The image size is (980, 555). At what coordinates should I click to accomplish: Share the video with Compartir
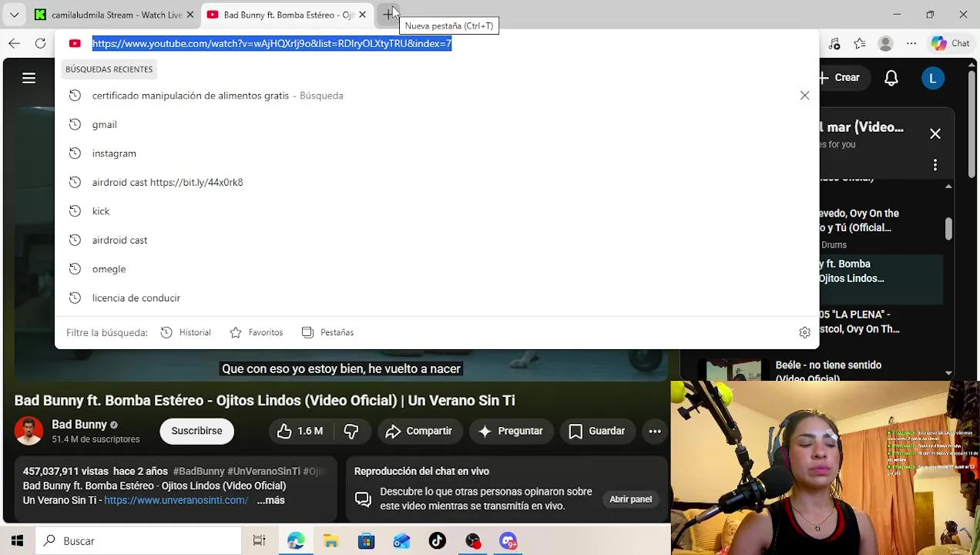[x=419, y=431]
